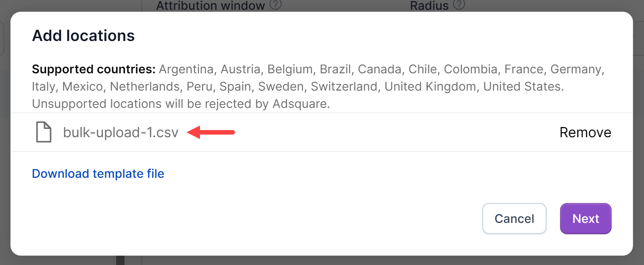The height and width of the screenshot is (265, 644).
Task: Click Switzerland in the supported countries list
Action: [344, 86]
